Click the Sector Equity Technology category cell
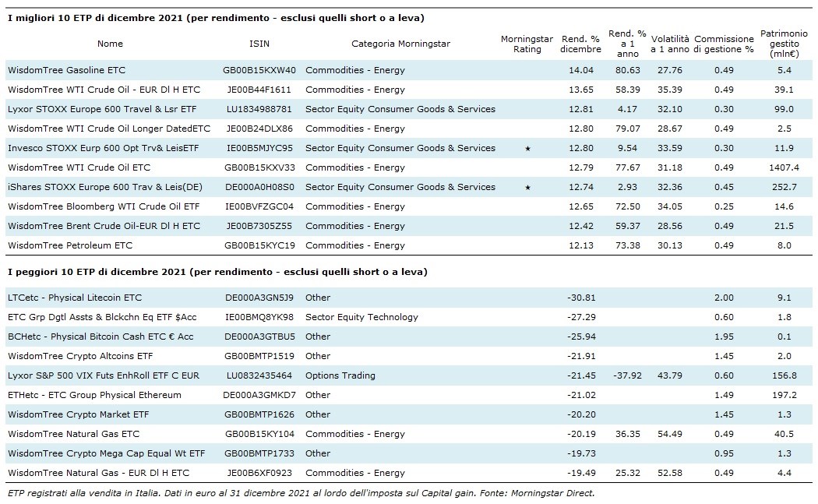This screenshot has width=818, height=504. click(x=361, y=317)
